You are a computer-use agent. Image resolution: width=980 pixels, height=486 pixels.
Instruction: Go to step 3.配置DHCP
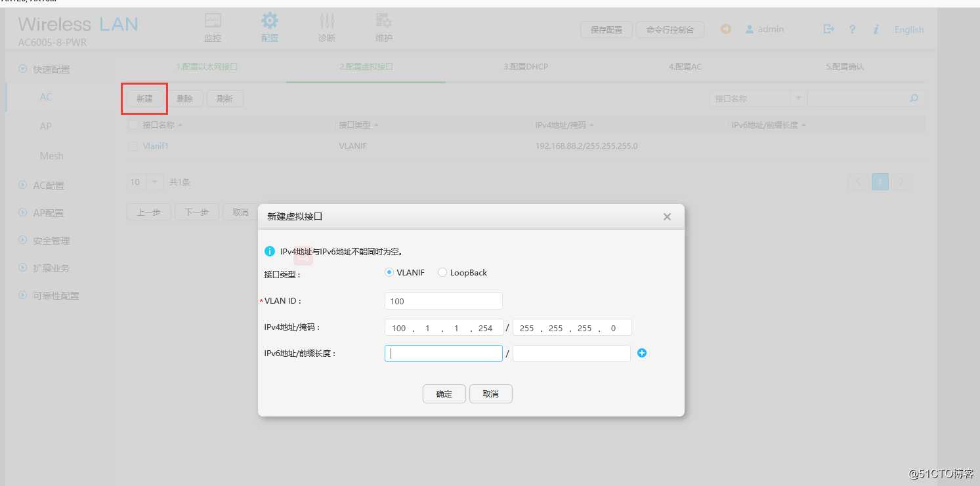click(526, 67)
